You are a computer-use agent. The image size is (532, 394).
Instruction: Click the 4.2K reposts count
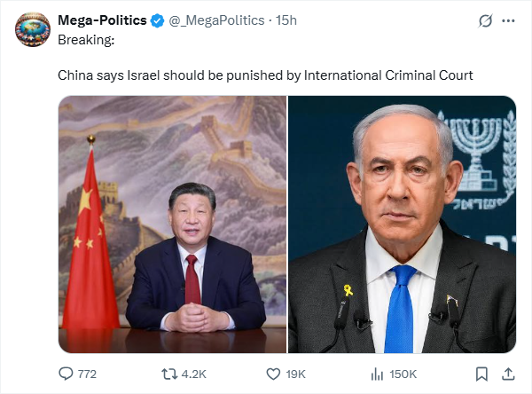(x=193, y=374)
